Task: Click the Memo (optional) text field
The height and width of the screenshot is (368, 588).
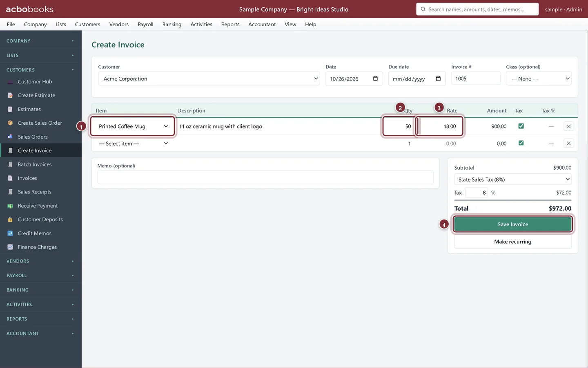Action: (x=265, y=177)
